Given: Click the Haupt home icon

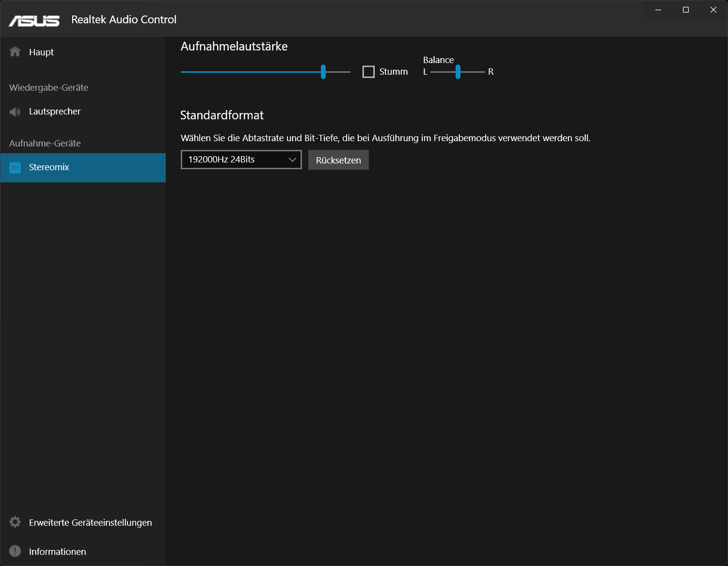Looking at the screenshot, I should pos(15,52).
